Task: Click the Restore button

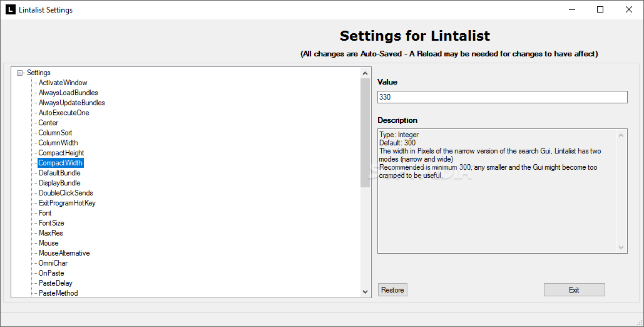Action: click(392, 290)
